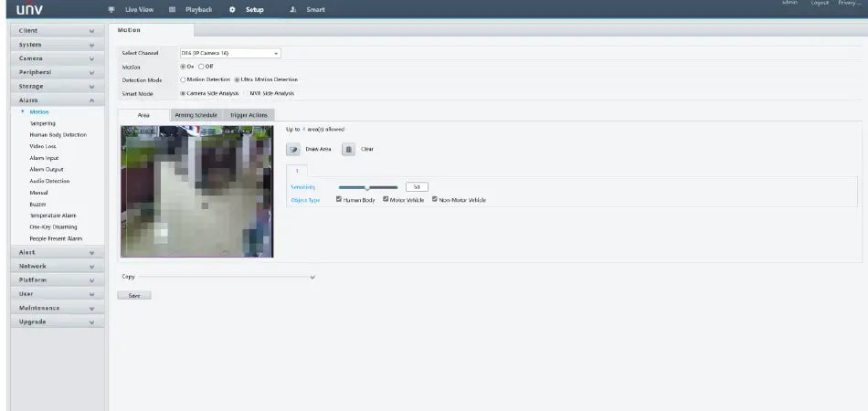868x411 pixels.
Task: Expand the User section
Action: (57, 294)
